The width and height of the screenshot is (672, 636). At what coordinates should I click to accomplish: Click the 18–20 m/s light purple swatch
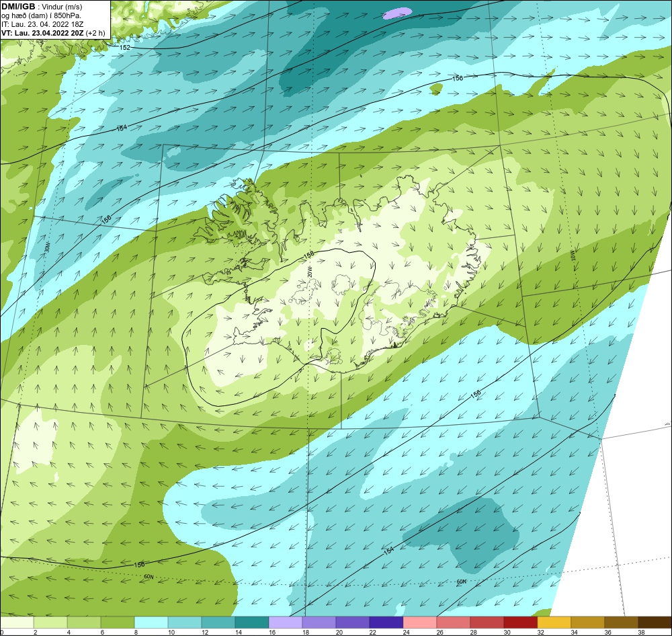point(319,623)
